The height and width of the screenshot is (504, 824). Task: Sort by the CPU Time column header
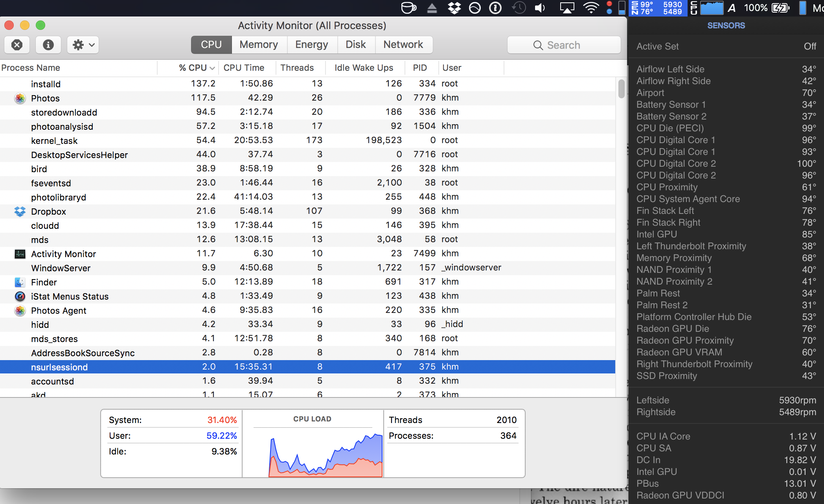247,68
